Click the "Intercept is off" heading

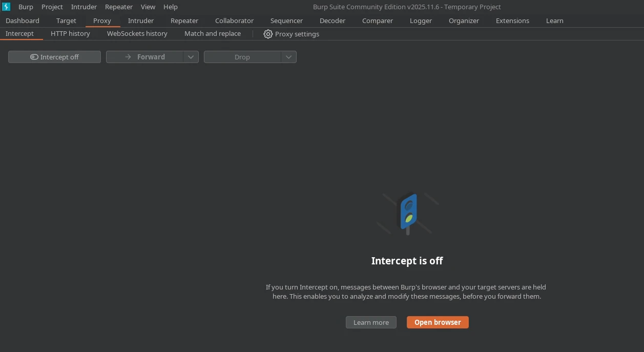pos(407,261)
